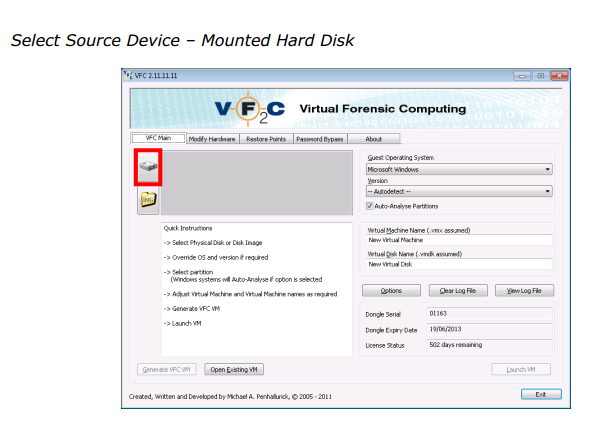Click the Dongle Expiry Date value 19/06/2013

[x=489, y=329]
